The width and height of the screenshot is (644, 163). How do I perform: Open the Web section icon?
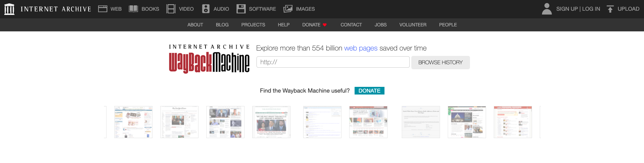point(102,9)
